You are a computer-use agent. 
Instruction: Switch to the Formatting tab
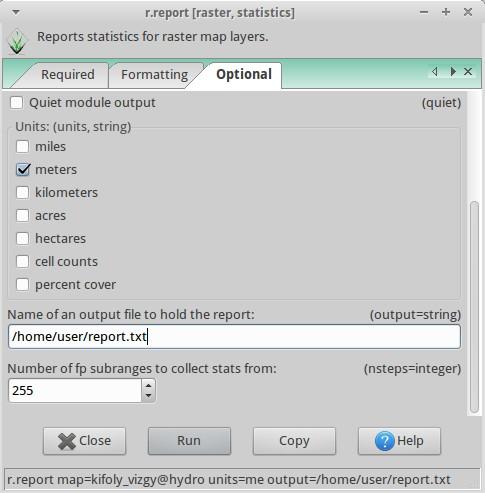(x=154, y=75)
